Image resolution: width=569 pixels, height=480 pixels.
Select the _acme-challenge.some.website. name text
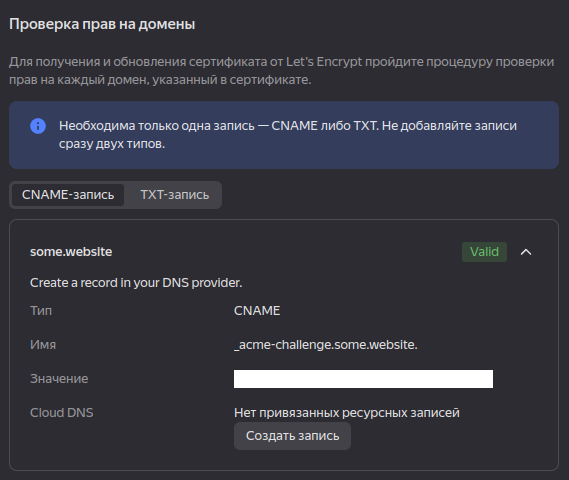pos(326,345)
